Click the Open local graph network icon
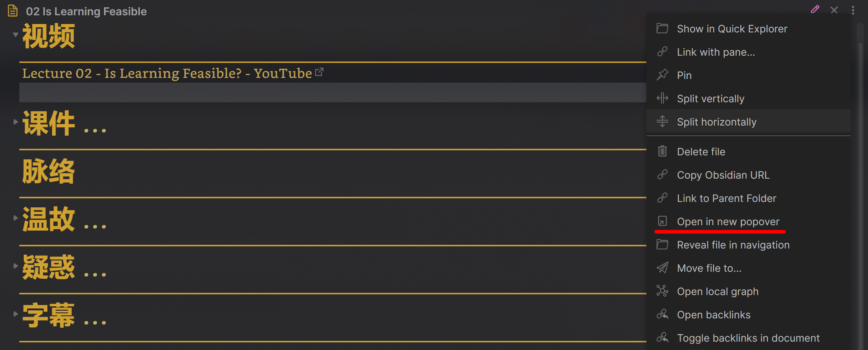868x350 pixels. click(662, 291)
